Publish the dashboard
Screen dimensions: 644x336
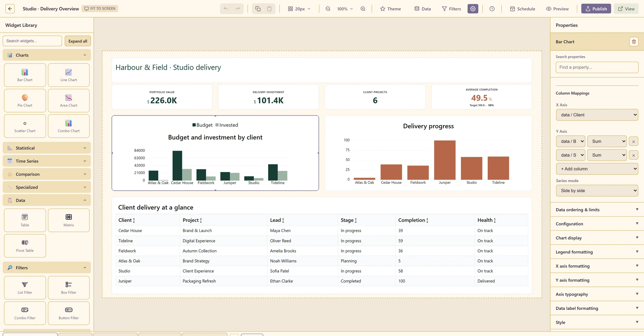pyautogui.click(x=596, y=9)
